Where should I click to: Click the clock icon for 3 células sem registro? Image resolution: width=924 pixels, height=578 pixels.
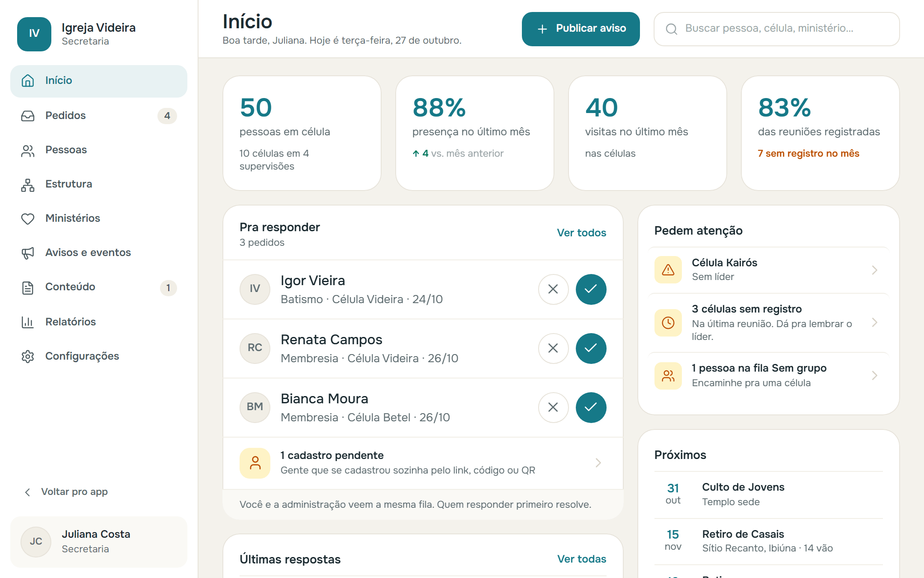click(x=668, y=322)
